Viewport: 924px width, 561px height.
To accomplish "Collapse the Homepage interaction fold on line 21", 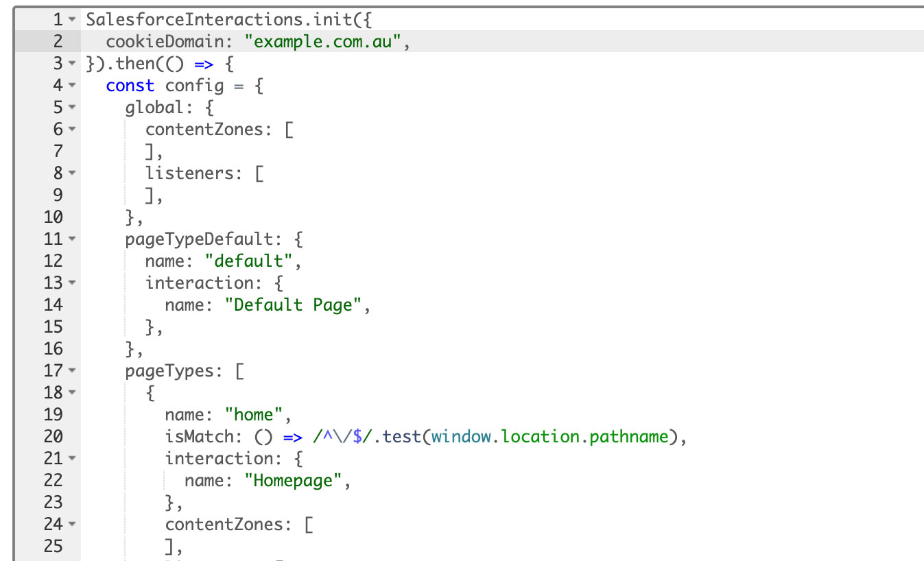I will (x=71, y=459).
